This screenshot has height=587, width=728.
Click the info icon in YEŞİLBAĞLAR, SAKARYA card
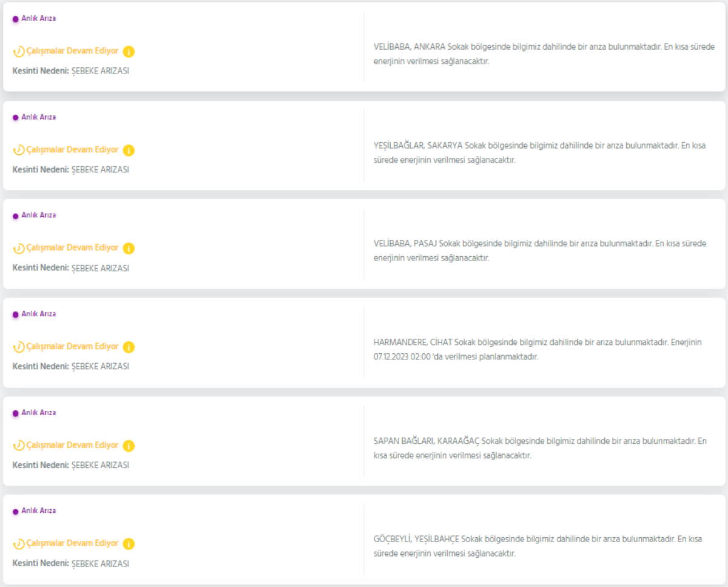(x=129, y=150)
